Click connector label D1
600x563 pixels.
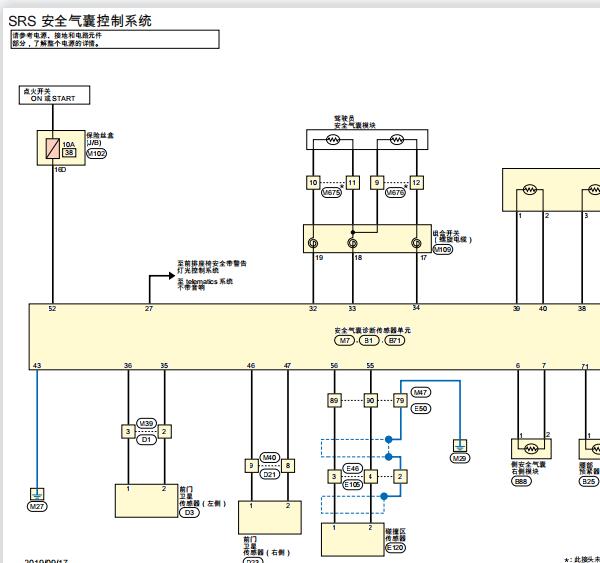[x=146, y=440]
